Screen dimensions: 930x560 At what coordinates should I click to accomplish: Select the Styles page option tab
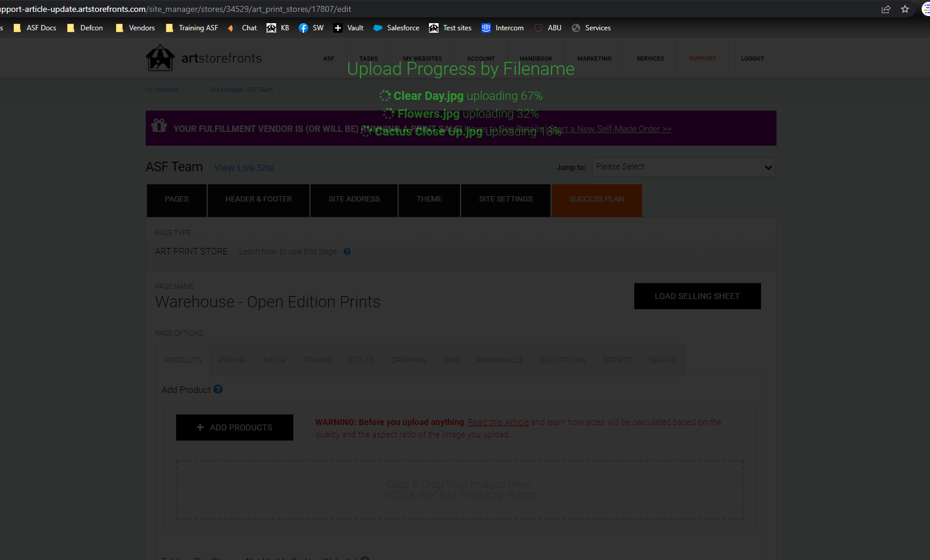[x=361, y=360]
